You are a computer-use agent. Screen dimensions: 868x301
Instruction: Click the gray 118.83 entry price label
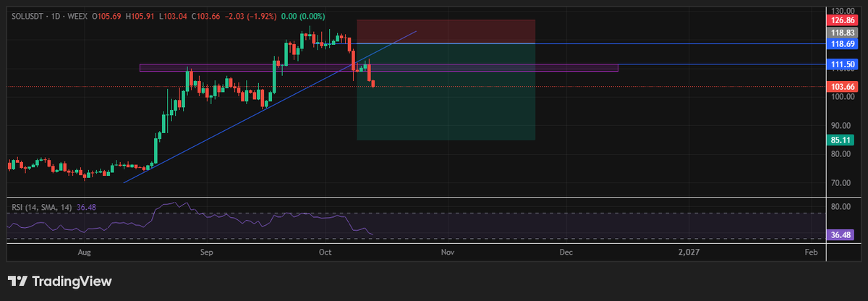point(843,33)
